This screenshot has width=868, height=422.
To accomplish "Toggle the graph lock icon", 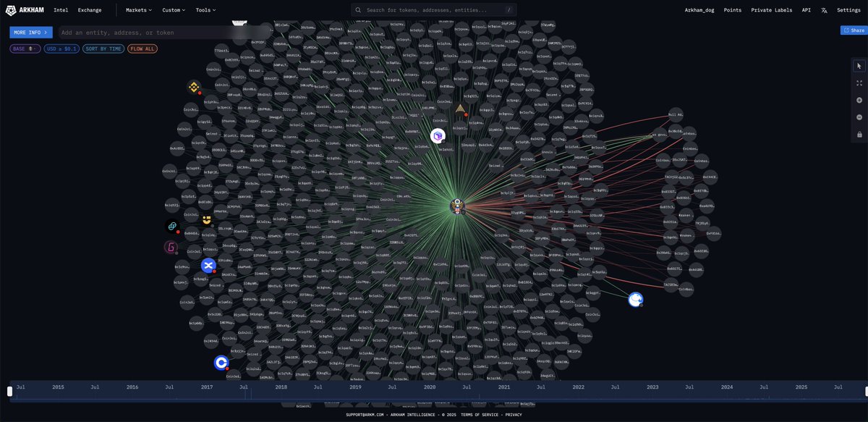I will click(859, 135).
